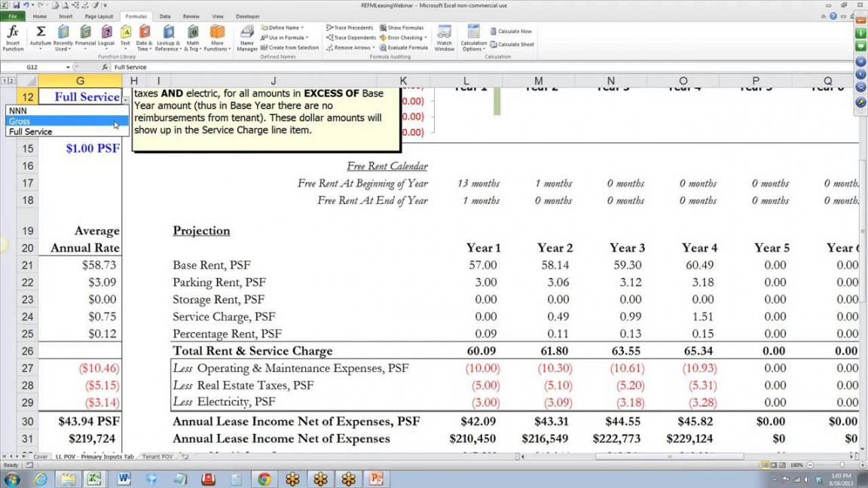The height and width of the screenshot is (488, 868).
Task: Click the Calculate Now button
Action: click(511, 32)
